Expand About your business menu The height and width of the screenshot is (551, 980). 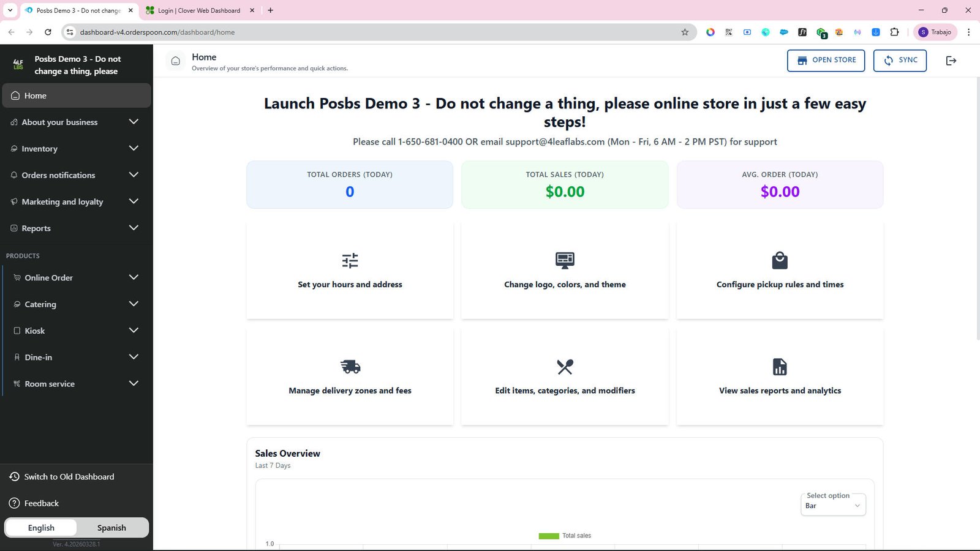point(77,122)
